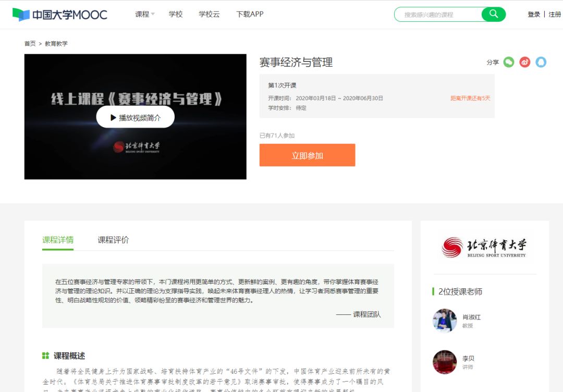Click the green search magnifier button
The height and width of the screenshot is (392, 563).
(493, 14)
